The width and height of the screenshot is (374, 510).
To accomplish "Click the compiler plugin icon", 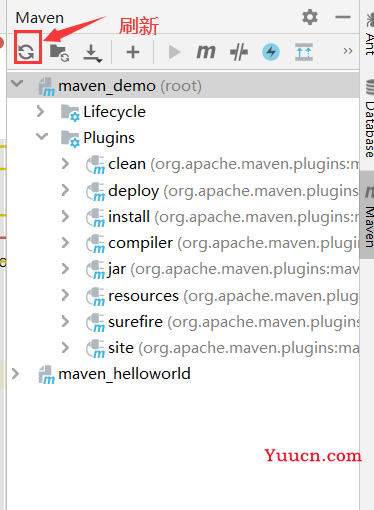I will pyautogui.click(x=95, y=244).
